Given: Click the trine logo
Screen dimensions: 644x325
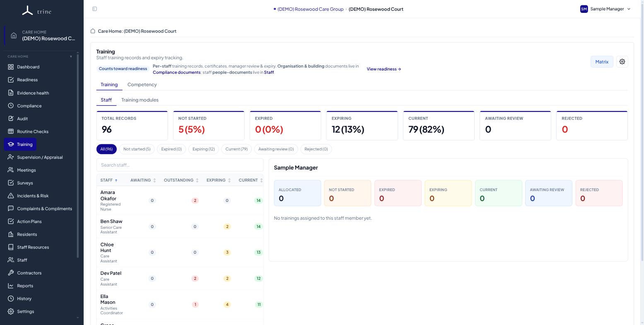Looking at the screenshot, I should (x=36, y=11).
